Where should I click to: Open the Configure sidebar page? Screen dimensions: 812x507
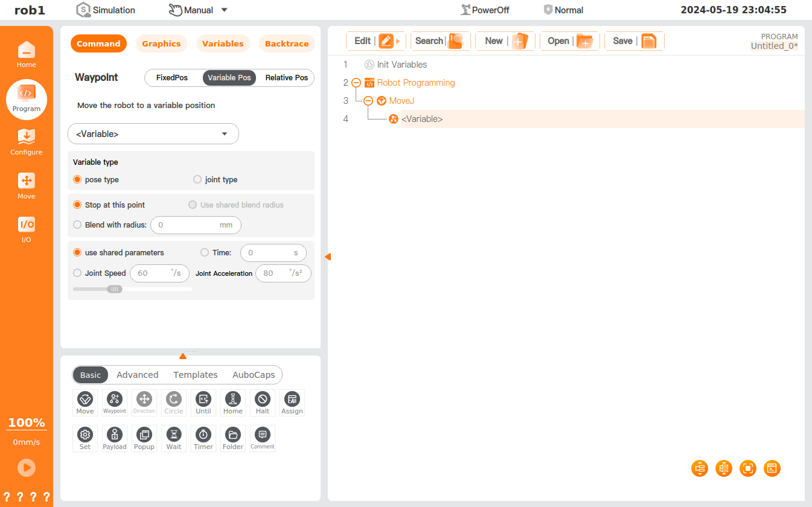[x=26, y=142]
